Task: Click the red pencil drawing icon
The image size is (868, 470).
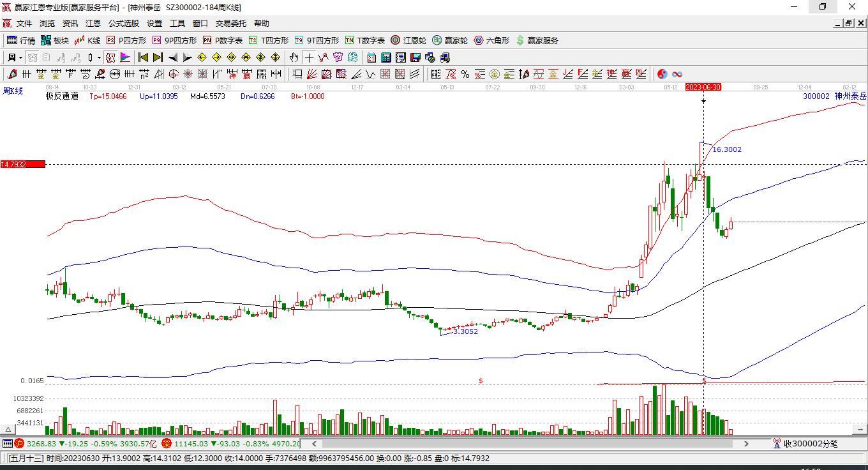Action: click(12, 74)
